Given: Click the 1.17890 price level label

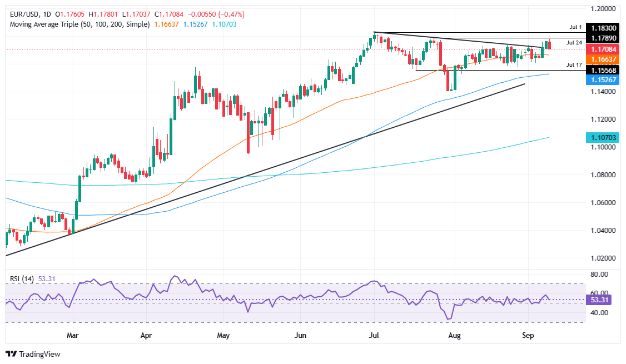Looking at the screenshot, I should pos(603,38).
